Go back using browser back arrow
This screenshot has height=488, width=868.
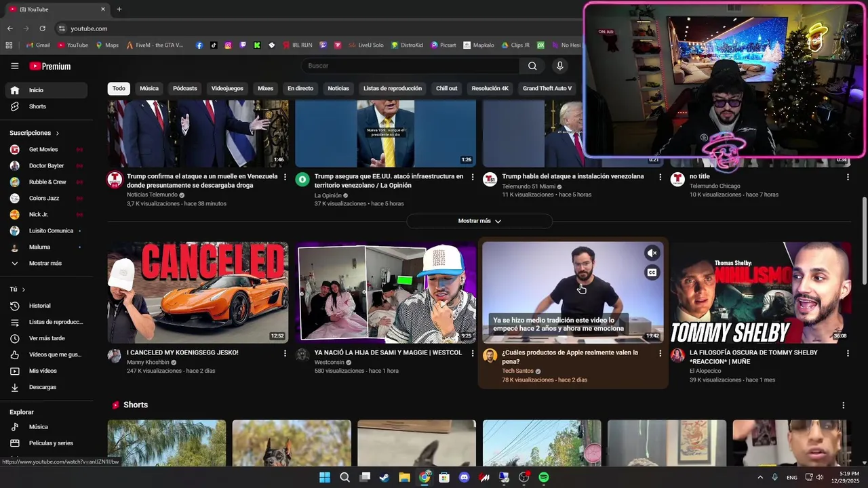10,28
